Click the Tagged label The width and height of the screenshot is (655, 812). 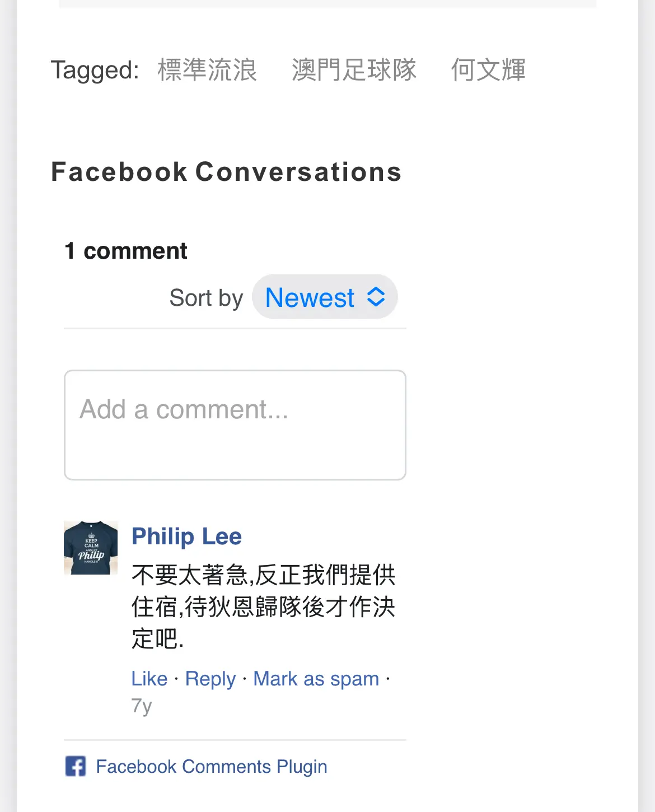click(95, 70)
